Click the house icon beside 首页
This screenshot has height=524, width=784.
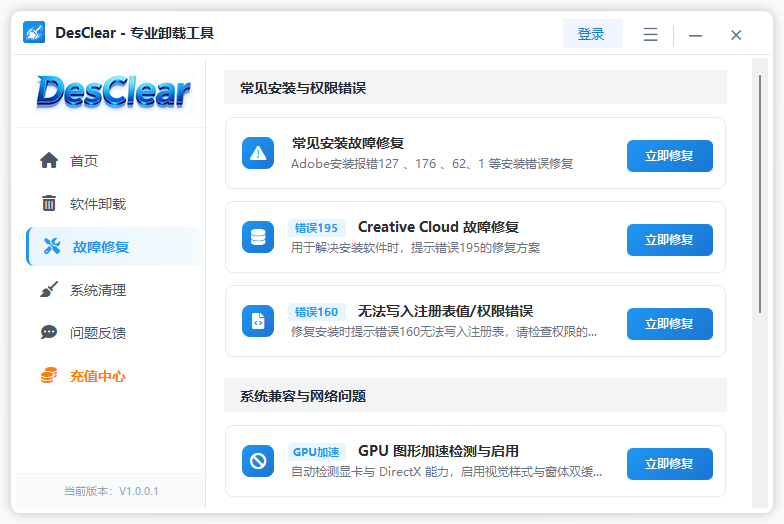pos(49,160)
